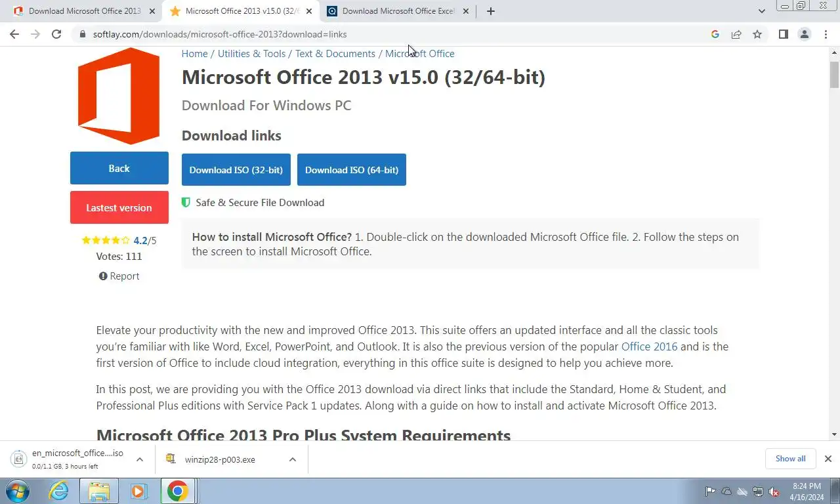Open the tab search dropdown chevron
This screenshot has width=840, height=504.
click(x=762, y=11)
